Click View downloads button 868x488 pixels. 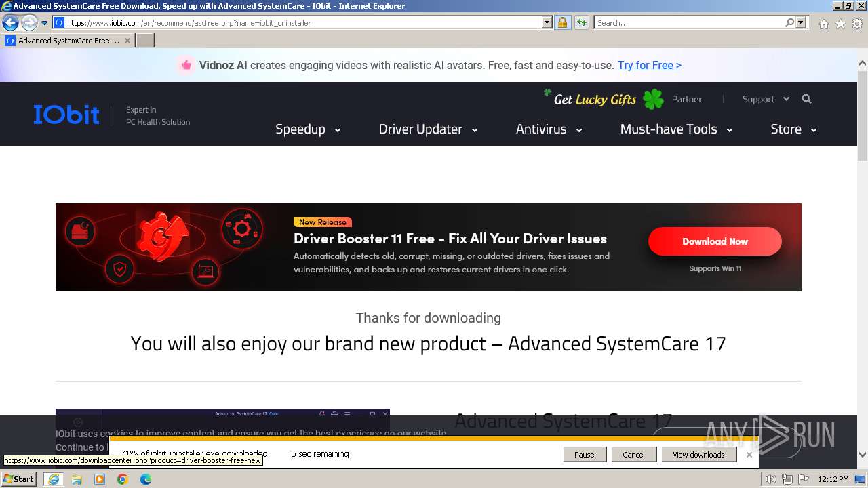pyautogui.click(x=698, y=455)
